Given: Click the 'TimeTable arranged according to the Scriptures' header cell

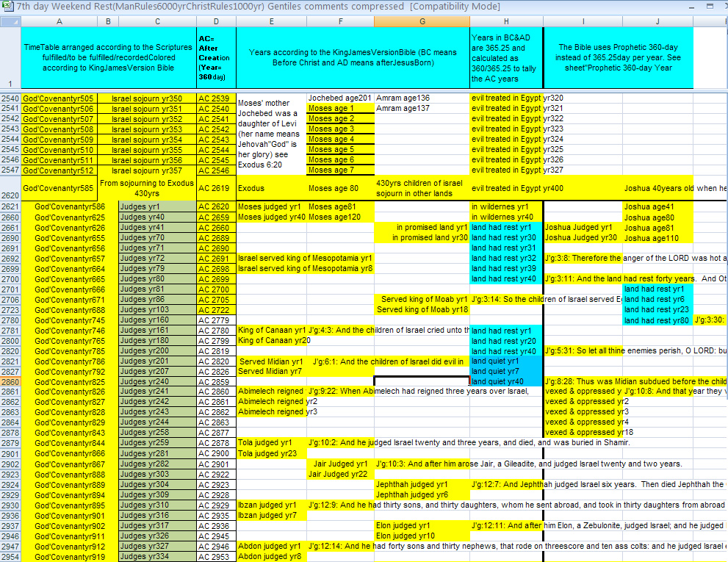Looking at the screenshot, I should pyautogui.click(x=108, y=57).
